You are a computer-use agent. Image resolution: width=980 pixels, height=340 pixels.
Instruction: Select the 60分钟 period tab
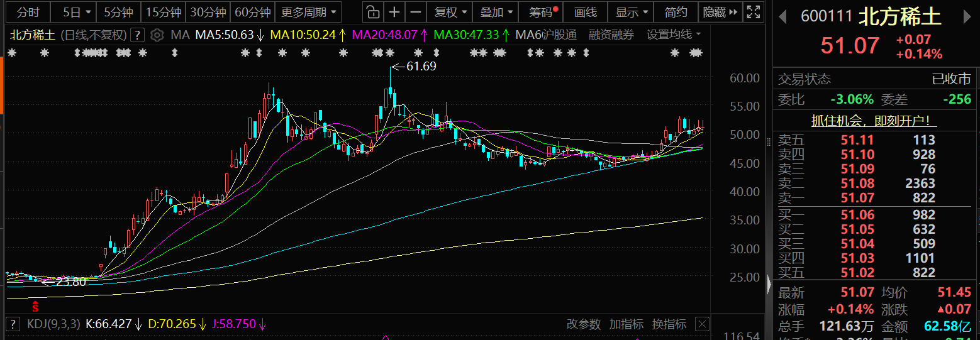(x=252, y=12)
